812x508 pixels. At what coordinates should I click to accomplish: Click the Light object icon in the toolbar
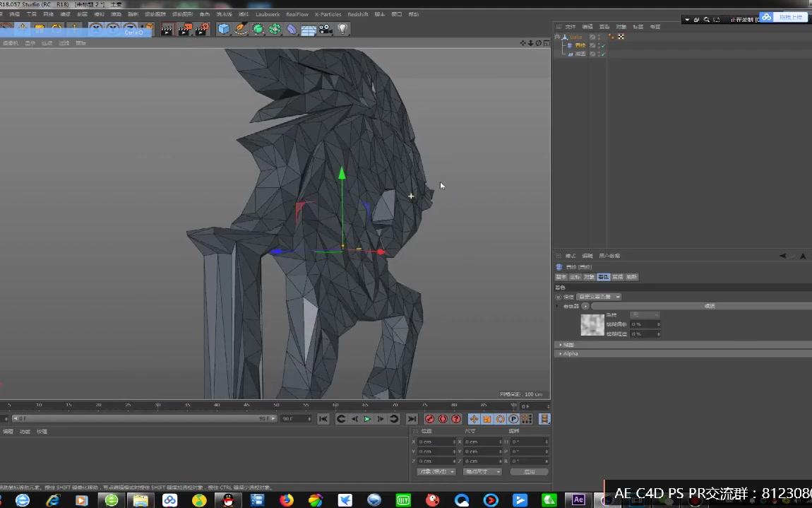(x=342, y=29)
